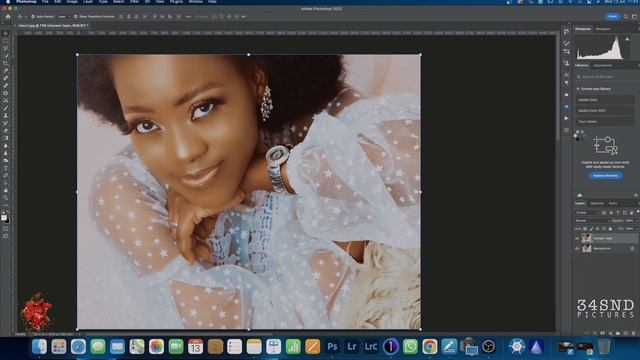Open WhatsApp from the Dock
Image resolution: width=640 pixels, height=360 pixels.
tap(410, 347)
